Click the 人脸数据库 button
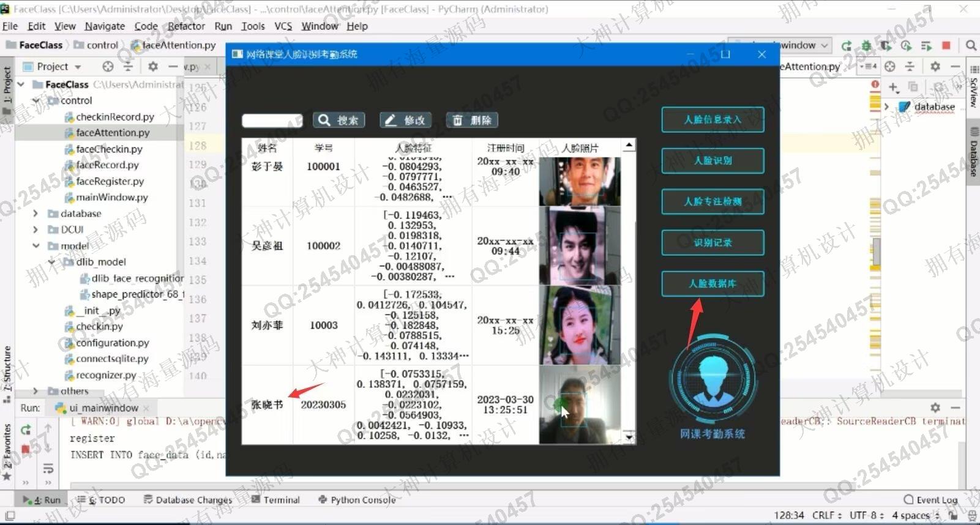The width and height of the screenshot is (980, 525). [x=713, y=283]
